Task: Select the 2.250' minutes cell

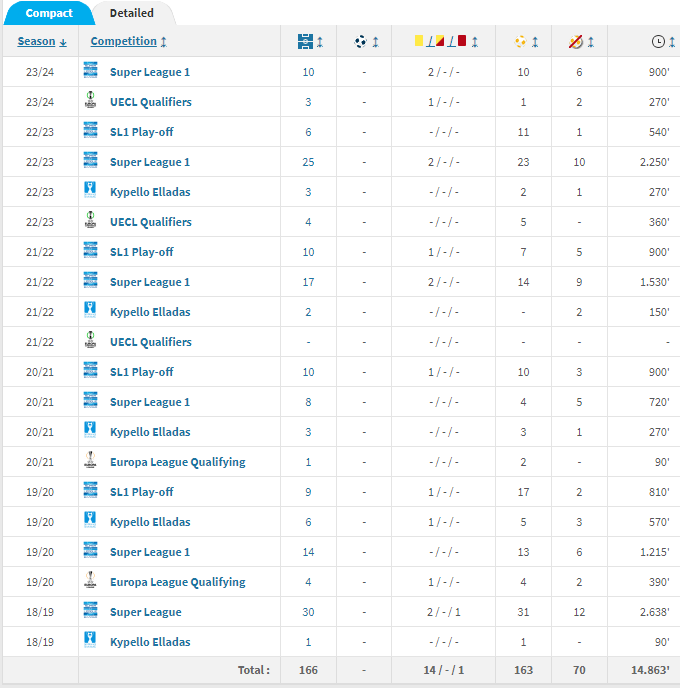Action: click(655, 162)
